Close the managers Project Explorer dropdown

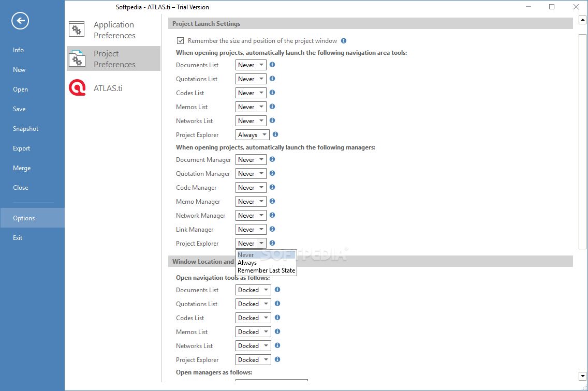pyautogui.click(x=251, y=243)
